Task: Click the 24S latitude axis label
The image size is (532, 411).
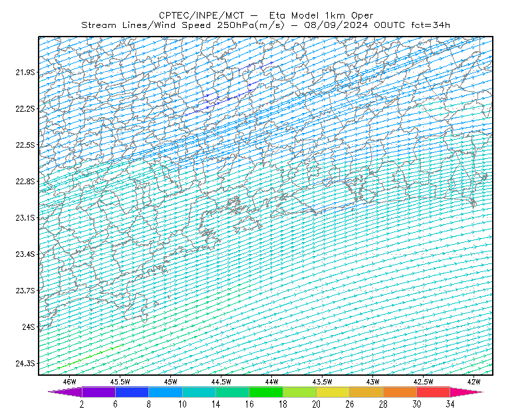Action: (29, 327)
